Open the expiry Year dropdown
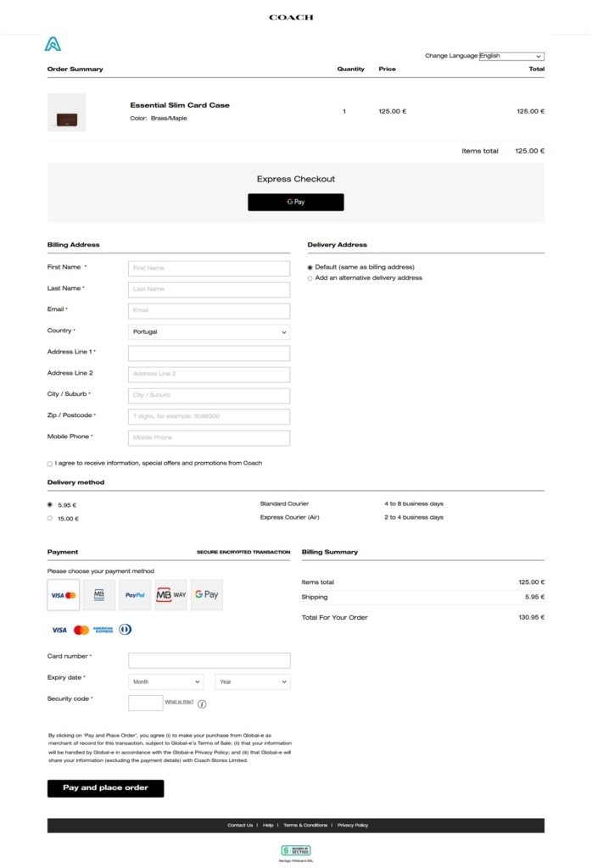Viewport: 592px width, 868px height. pos(253,682)
